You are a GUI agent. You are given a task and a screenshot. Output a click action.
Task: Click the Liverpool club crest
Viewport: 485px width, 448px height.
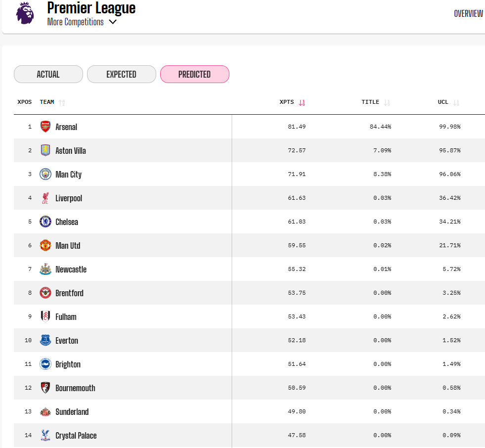pos(45,198)
